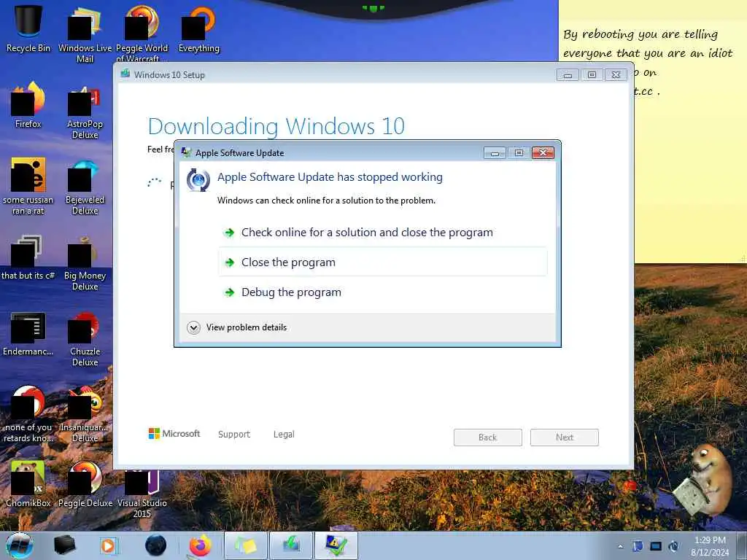Click Legal link in Windows 10 Setup
The height and width of the screenshot is (560, 747).
tap(284, 435)
